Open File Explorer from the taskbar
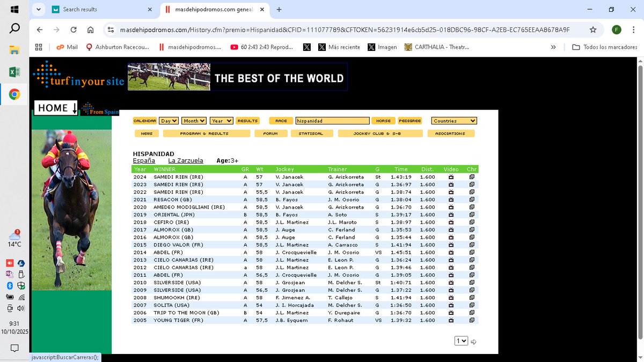Screen dimensions: 644x362 point(14,50)
